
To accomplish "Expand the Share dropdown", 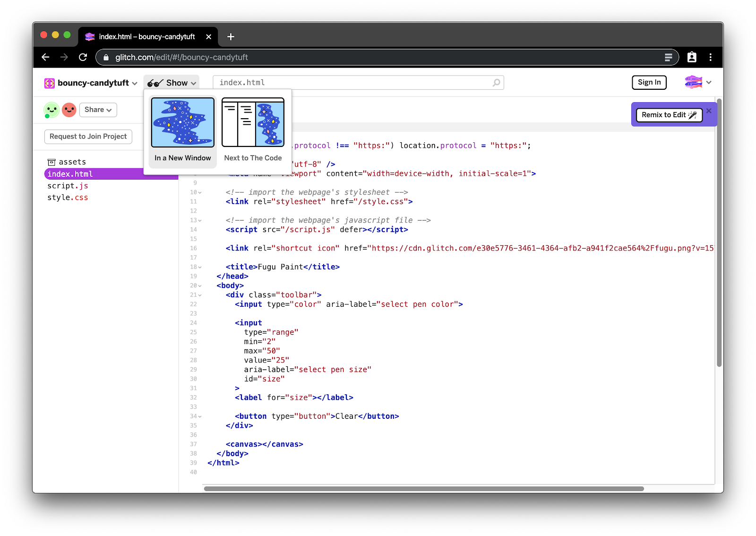I will [x=98, y=110].
